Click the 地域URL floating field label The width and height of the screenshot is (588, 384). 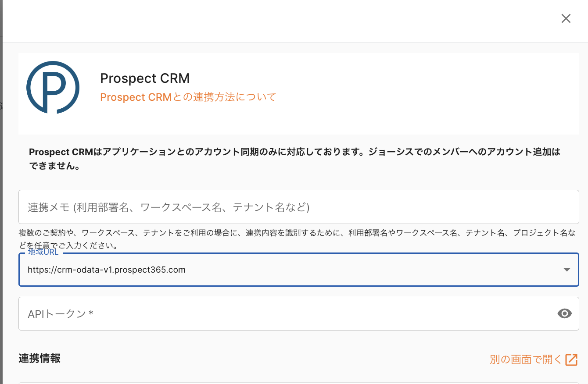[x=43, y=252]
